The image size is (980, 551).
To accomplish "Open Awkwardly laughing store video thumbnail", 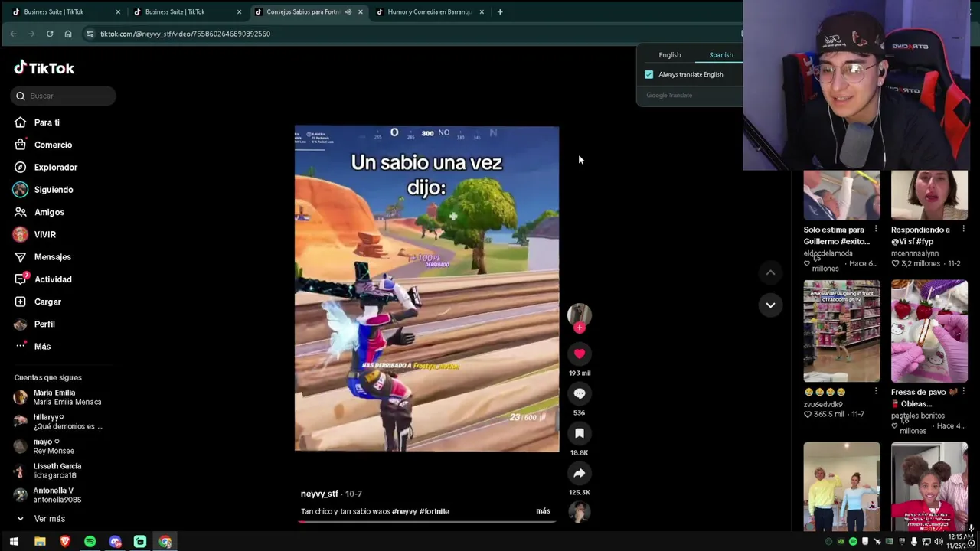I will point(841,331).
